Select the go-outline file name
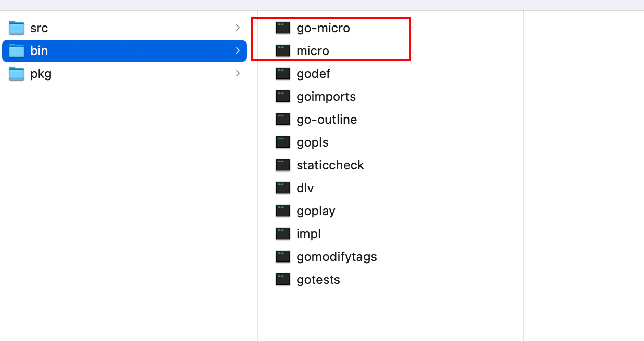 (327, 120)
